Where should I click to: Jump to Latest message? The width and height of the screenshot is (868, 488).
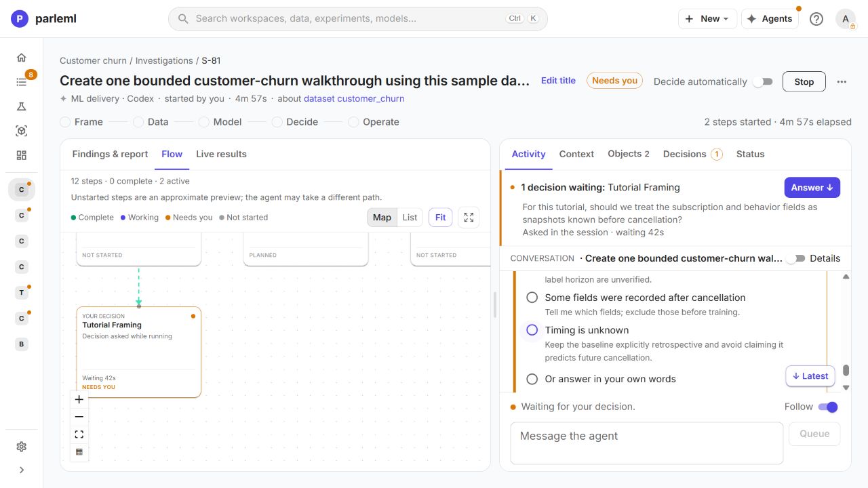pyautogui.click(x=810, y=376)
